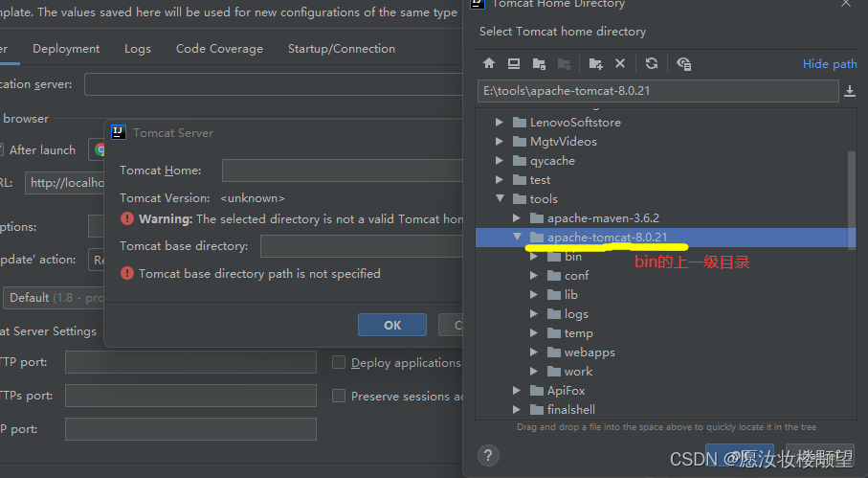This screenshot has width=868, height=478.
Task: Click the directory path text field
Action: click(658, 91)
